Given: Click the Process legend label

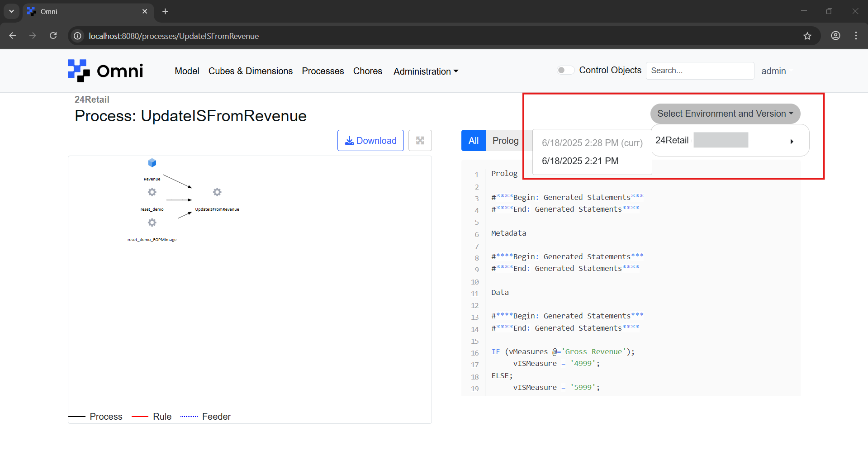Looking at the screenshot, I should tap(106, 417).
